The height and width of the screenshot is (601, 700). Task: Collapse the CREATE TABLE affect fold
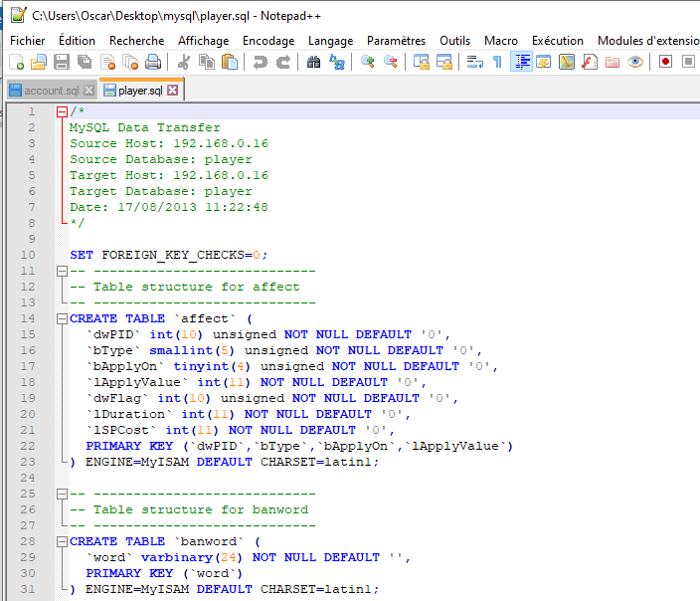62,318
